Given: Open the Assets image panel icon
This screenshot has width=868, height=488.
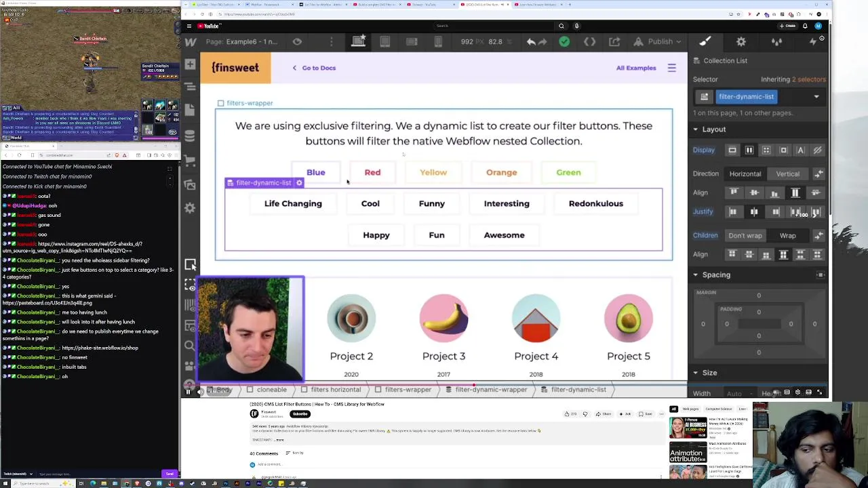Looking at the screenshot, I should point(190,185).
